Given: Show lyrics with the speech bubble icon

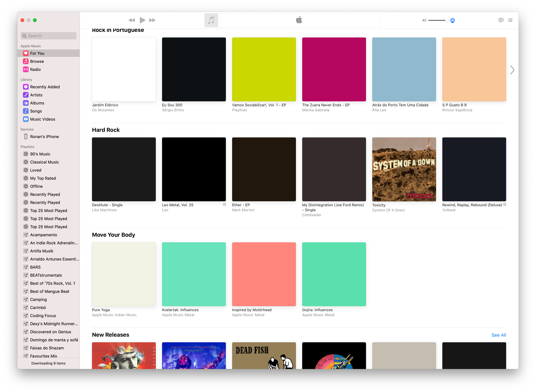Looking at the screenshot, I should click(x=501, y=20).
